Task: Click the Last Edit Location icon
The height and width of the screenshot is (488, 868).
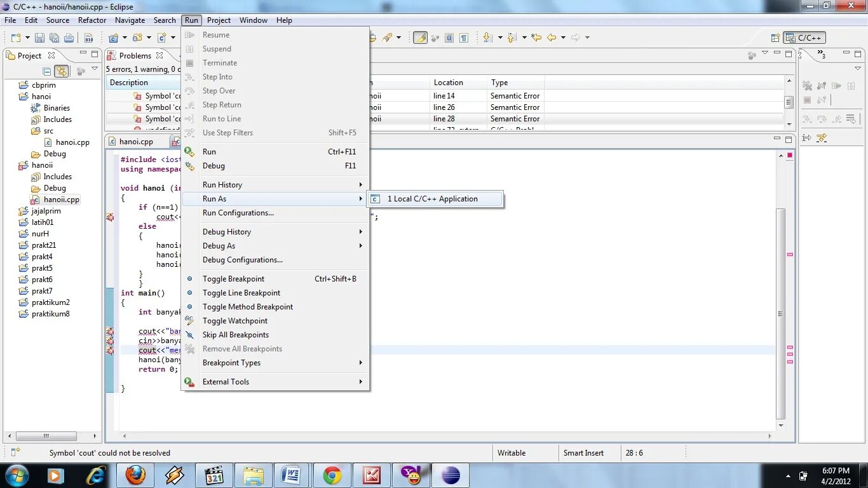Action: (536, 37)
